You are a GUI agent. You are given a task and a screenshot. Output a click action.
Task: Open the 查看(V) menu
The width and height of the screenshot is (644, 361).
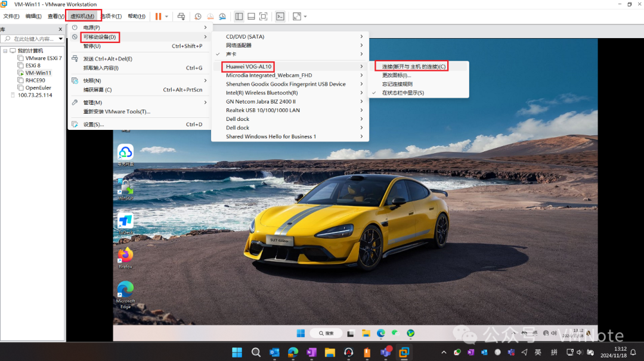coord(56,17)
